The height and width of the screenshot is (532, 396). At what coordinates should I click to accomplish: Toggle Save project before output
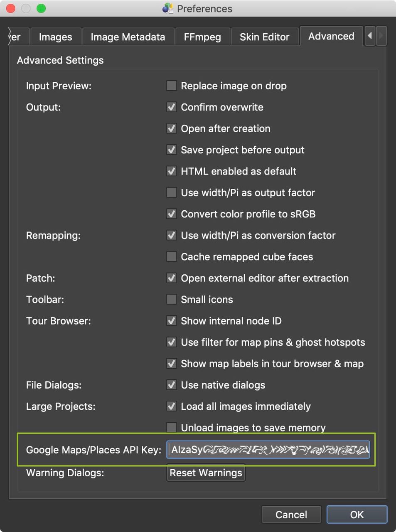click(171, 150)
